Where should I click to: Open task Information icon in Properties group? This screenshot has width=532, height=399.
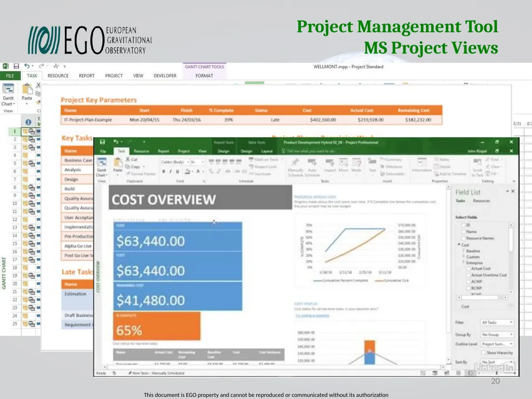(x=422, y=163)
